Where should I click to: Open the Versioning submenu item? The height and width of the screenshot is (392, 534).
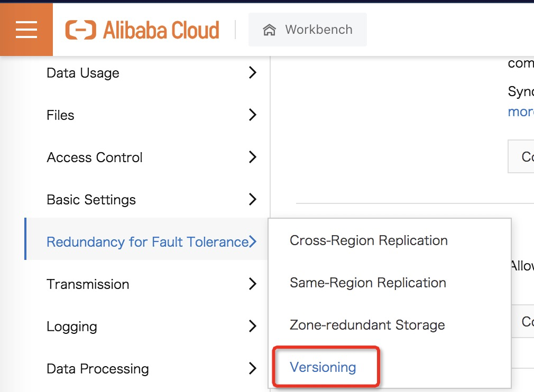click(323, 367)
